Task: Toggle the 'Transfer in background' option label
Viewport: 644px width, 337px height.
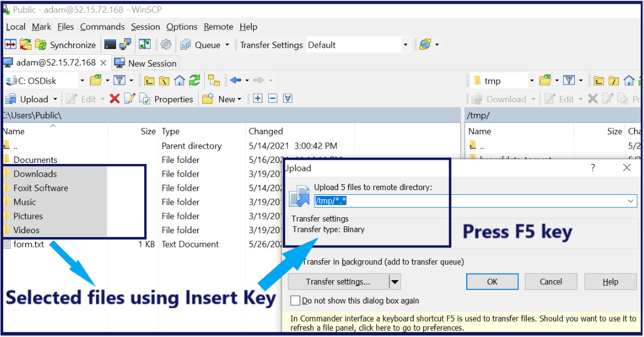Action: click(383, 262)
